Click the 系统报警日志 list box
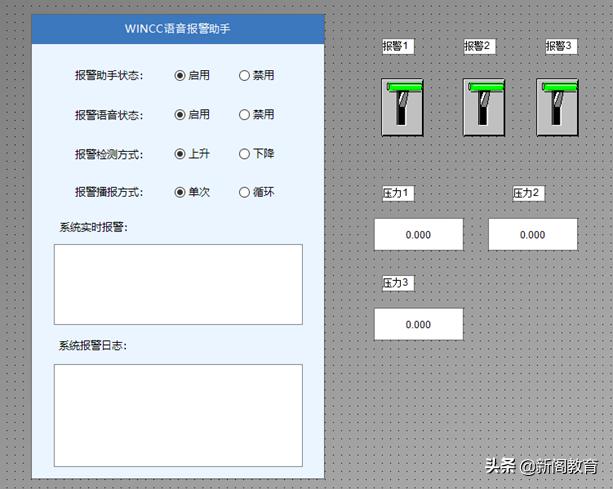Screen dimensions: 613x489 click(x=178, y=416)
